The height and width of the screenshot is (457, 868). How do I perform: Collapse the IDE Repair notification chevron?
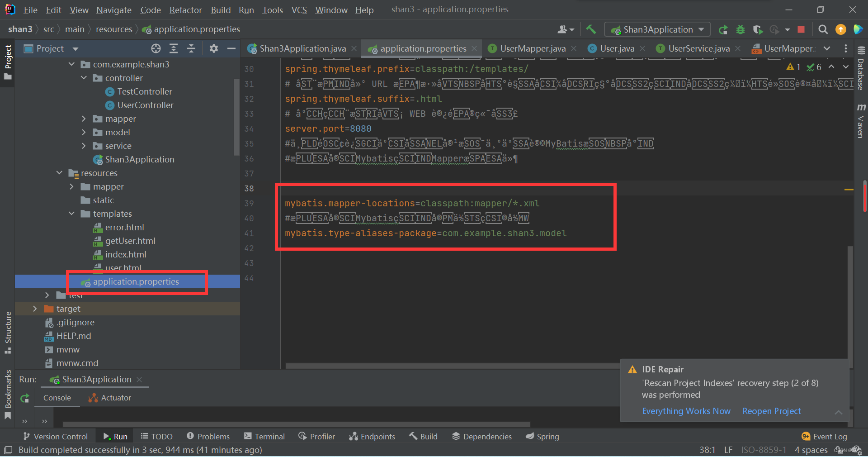pos(839,412)
